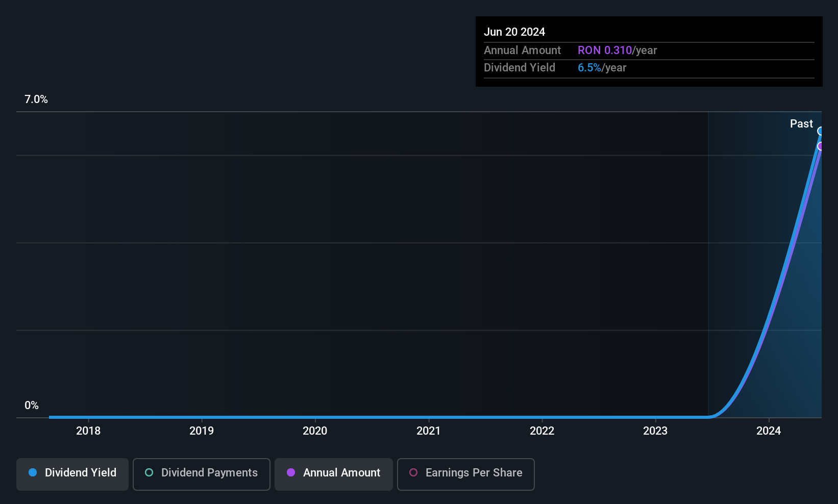Click the RON 0.310 annual amount value

[x=605, y=50]
